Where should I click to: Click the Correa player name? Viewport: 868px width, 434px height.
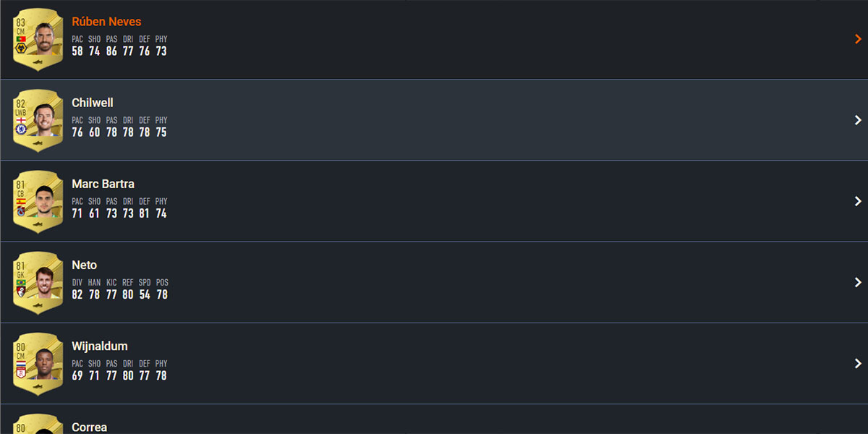[x=90, y=427]
